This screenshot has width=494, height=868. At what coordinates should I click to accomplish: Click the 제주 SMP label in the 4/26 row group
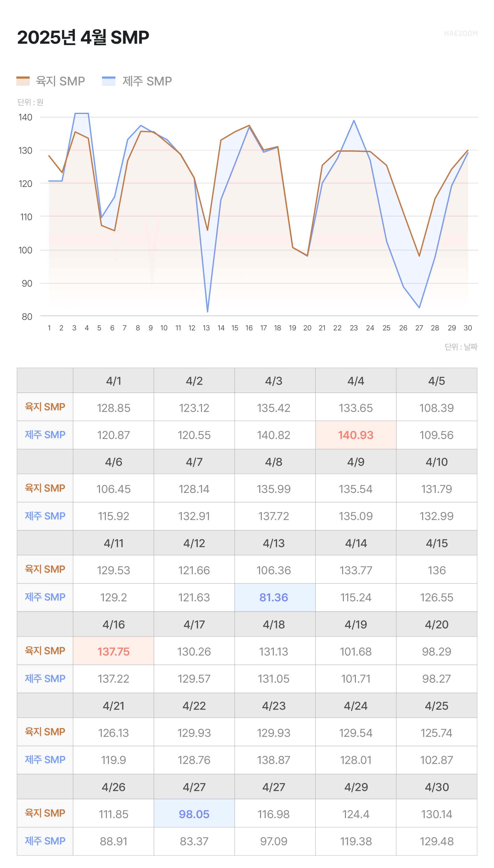pyautogui.click(x=45, y=841)
